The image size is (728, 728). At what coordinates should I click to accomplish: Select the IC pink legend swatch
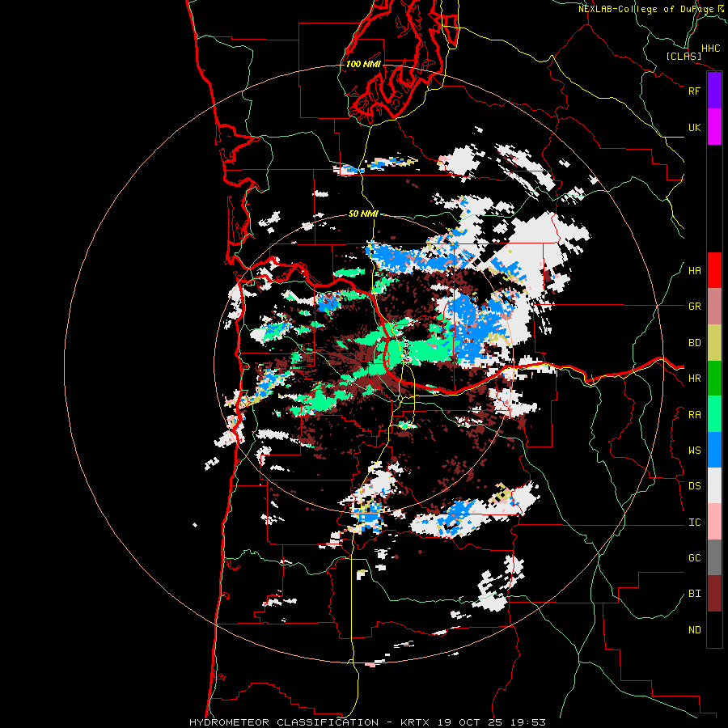(x=714, y=522)
